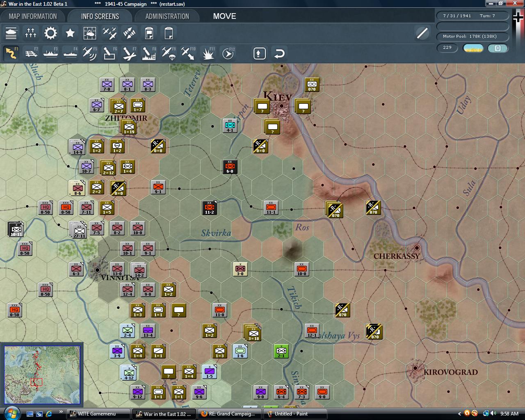Switch to WITE Gamemenu taskbar window
525x420 pixels.
coord(98,414)
